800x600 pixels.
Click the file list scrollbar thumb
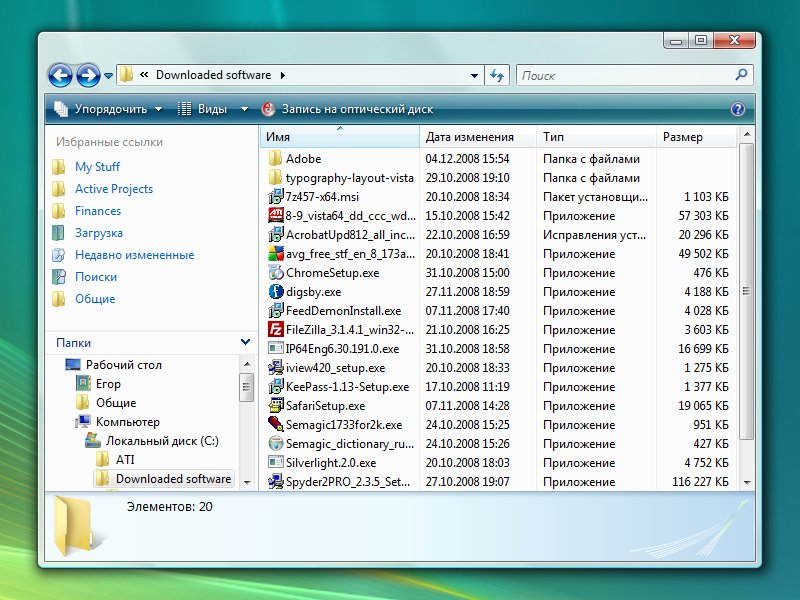746,291
